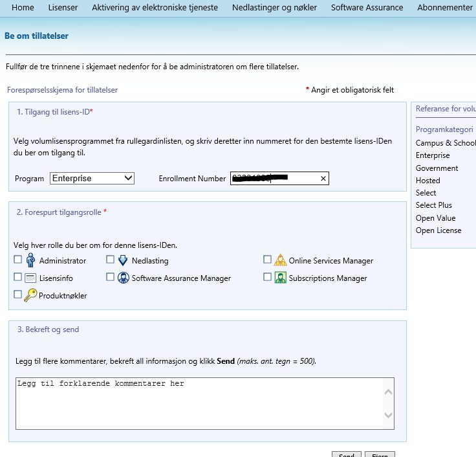Go to Nedlastinger og nøkler menu

(274, 8)
